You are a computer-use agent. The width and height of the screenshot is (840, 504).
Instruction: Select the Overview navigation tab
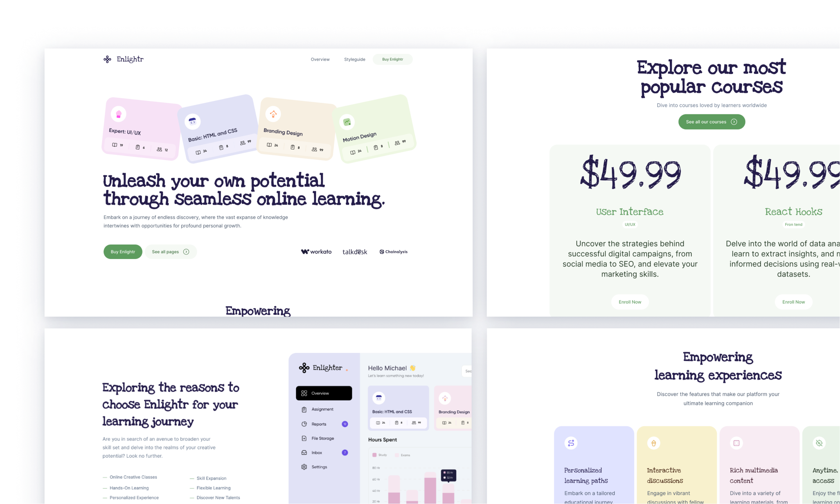click(x=320, y=59)
